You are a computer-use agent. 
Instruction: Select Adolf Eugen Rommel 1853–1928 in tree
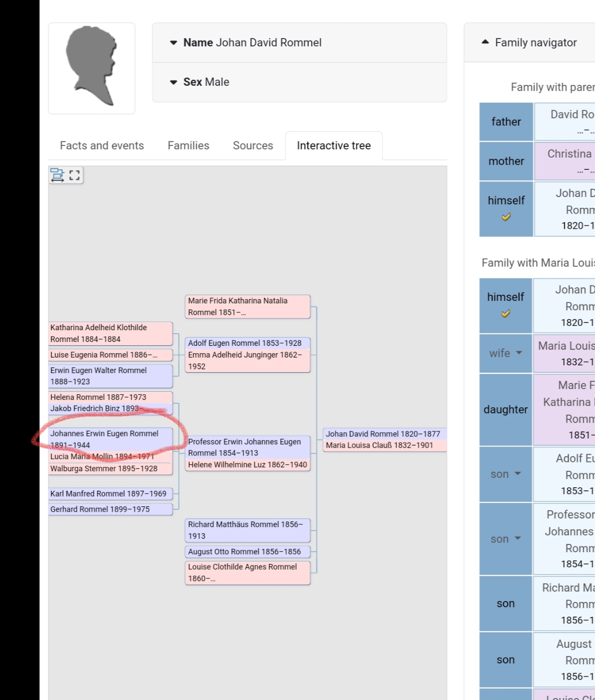tap(247, 343)
